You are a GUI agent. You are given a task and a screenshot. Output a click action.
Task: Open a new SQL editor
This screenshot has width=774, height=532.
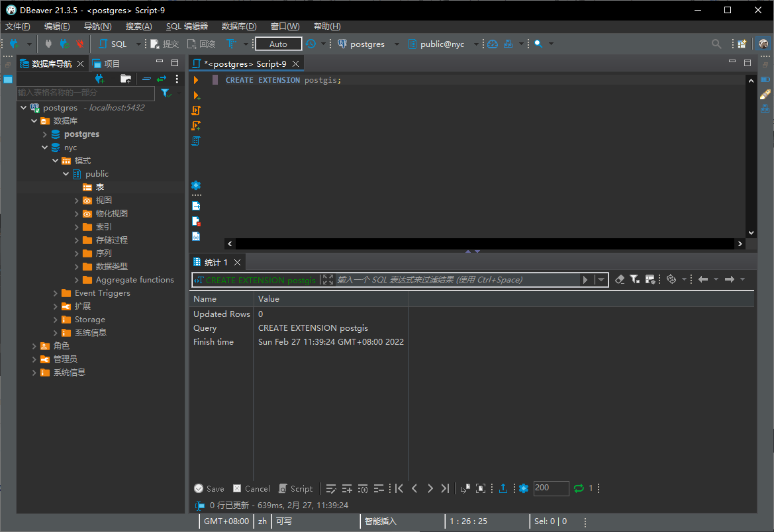[113, 44]
